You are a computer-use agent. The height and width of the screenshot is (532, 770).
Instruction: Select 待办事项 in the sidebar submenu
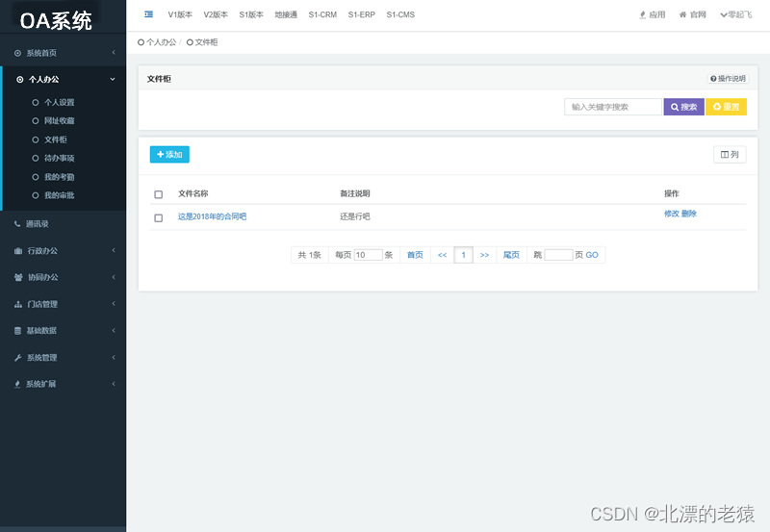(x=59, y=158)
